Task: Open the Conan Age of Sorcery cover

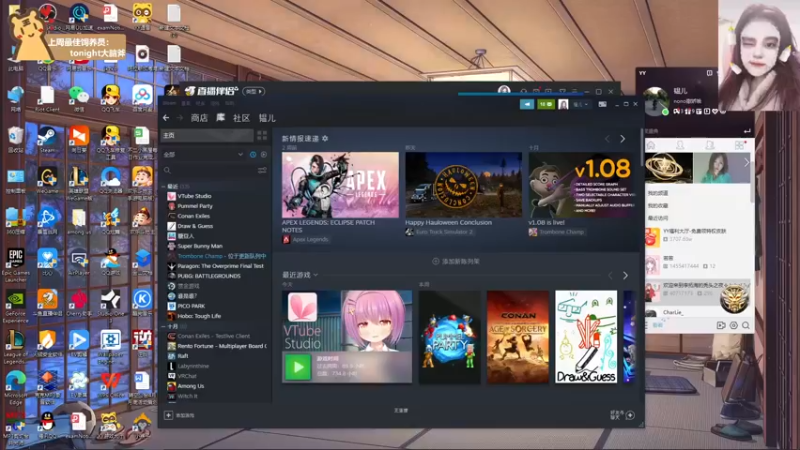Action: click(x=518, y=337)
